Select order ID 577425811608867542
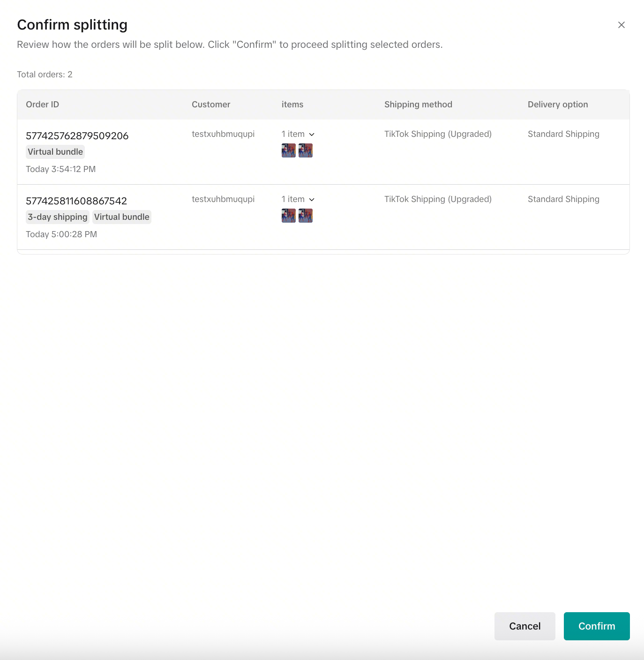 coord(76,201)
